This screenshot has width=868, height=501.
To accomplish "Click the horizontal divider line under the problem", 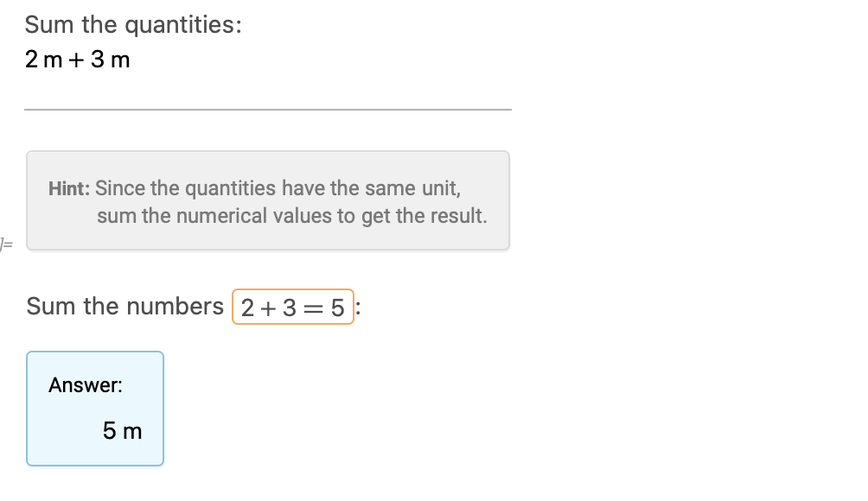I will [x=268, y=110].
